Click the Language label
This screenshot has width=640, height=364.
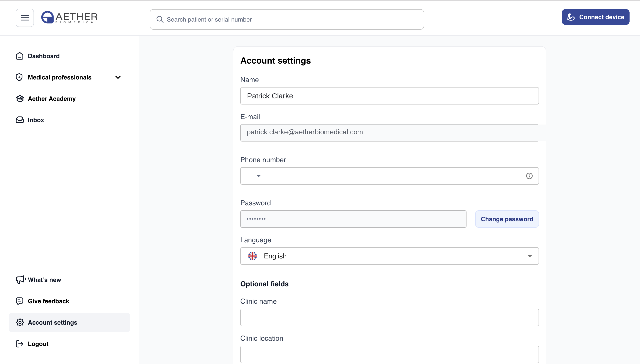(256, 240)
